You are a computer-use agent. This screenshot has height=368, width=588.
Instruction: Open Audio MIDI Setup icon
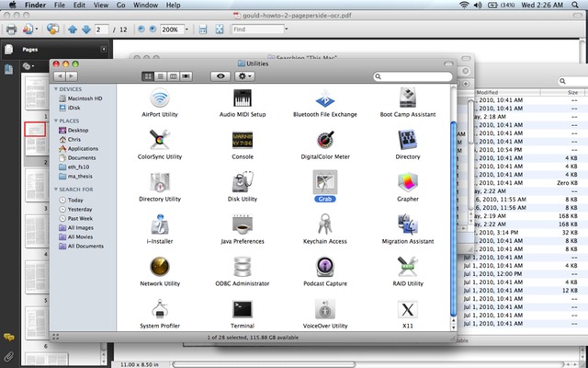point(243,98)
